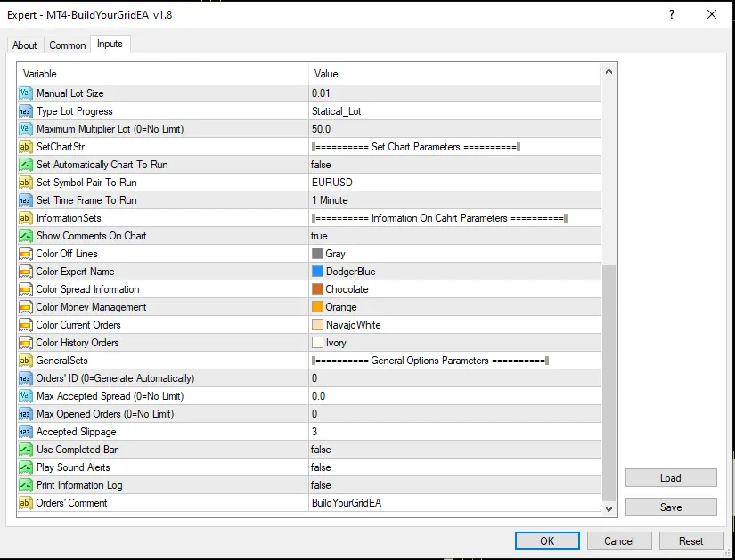Click the Chocolate color swatch
The height and width of the screenshot is (560, 735).
point(317,289)
